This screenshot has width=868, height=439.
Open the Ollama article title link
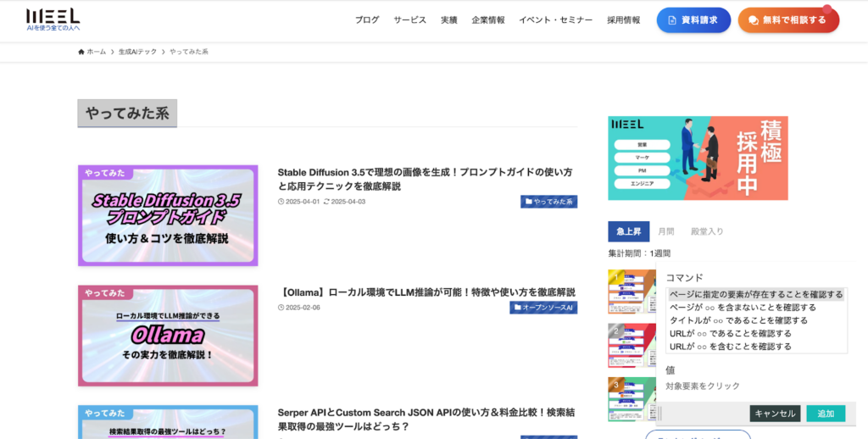coord(427,292)
